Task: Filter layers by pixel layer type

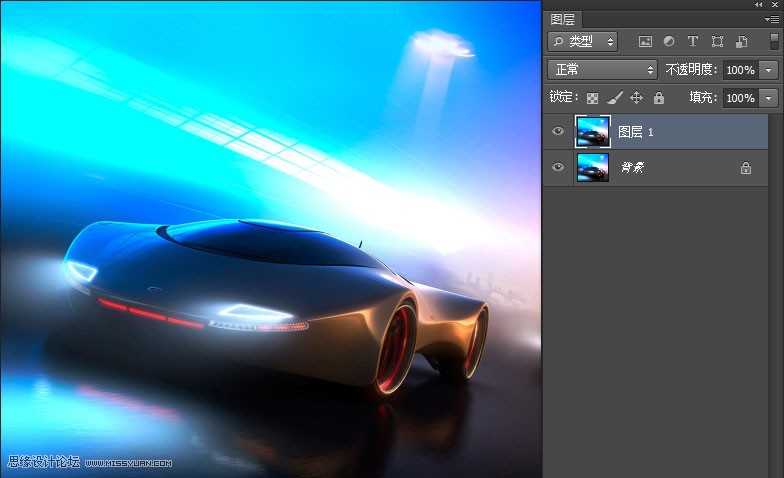Action: 645,42
